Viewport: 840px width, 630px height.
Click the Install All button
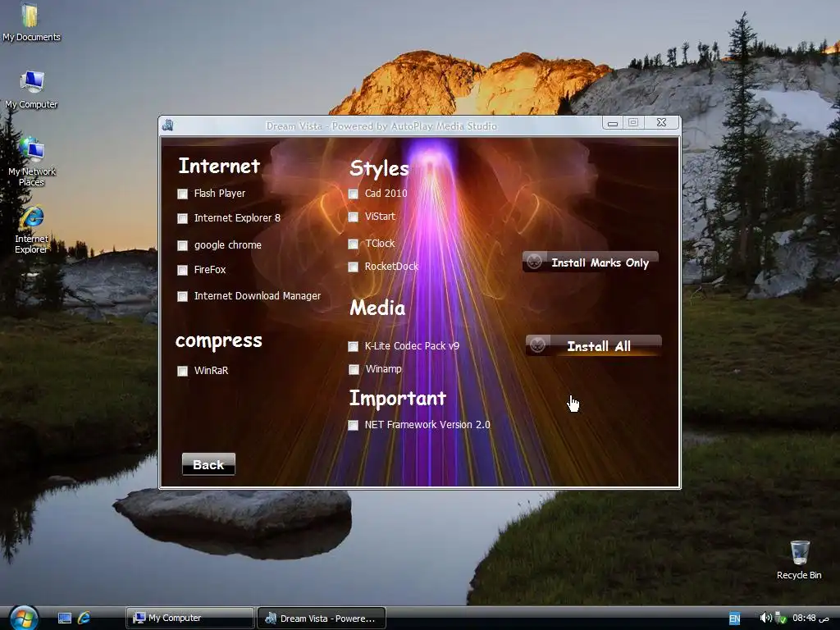[594, 345]
